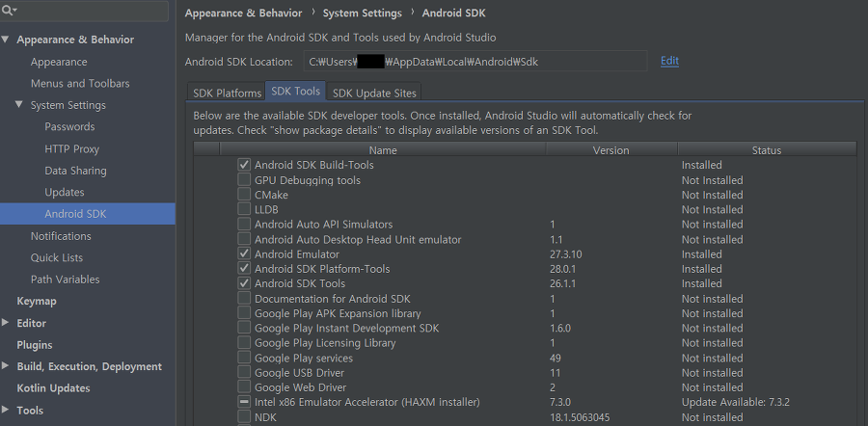Open the Updates settings page
Viewport: 868px width, 426px height.
point(65,192)
